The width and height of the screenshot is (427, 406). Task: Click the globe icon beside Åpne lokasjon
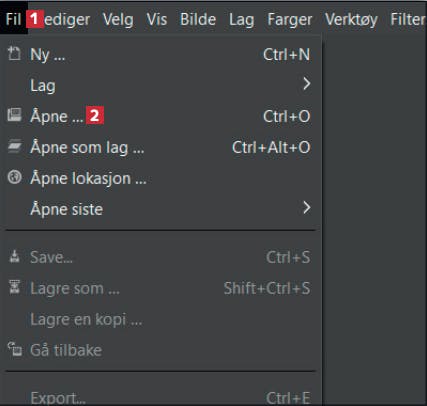pyautogui.click(x=14, y=177)
